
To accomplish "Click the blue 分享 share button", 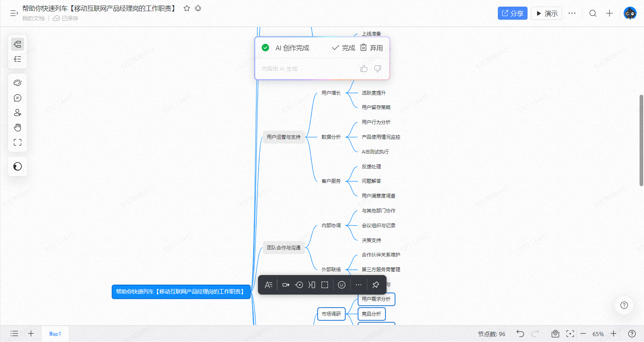I will tap(512, 13).
